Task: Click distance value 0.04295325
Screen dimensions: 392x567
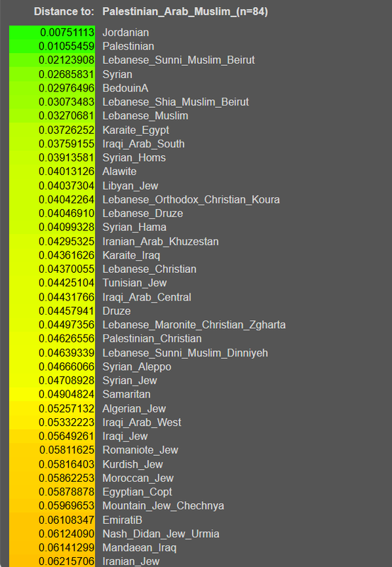Action: pyautogui.click(x=67, y=242)
